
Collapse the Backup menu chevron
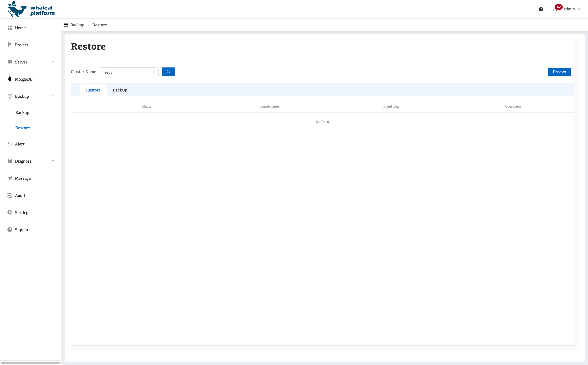[x=53, y=96]
